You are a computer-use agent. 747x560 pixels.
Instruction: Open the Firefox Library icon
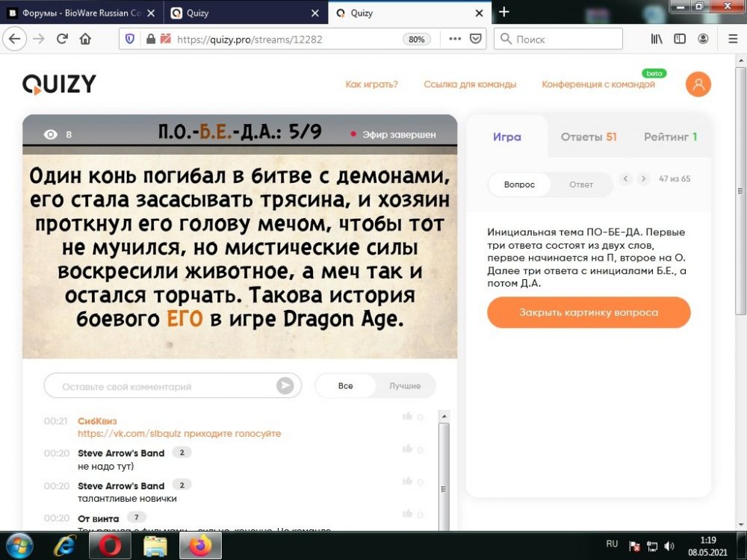click(x=656, y=38)
